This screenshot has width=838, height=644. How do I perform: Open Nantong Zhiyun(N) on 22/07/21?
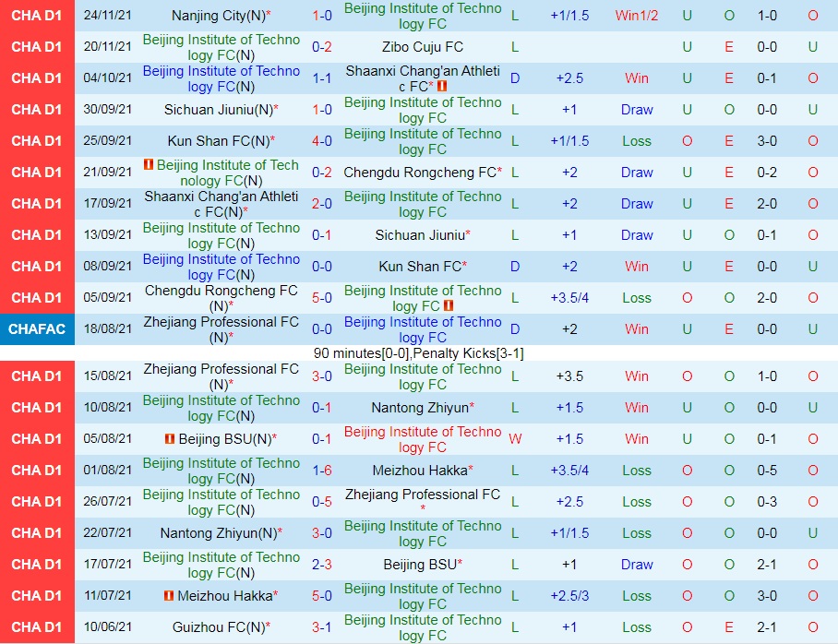point(219,533)
